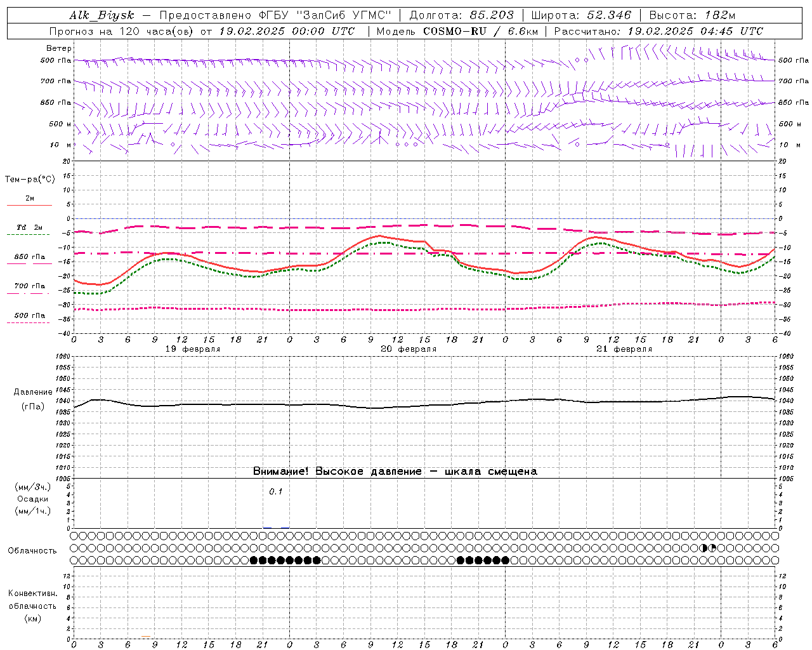Click the 'Давление' pressure panel label
Image resolution: width=812 pixels, height=650 pixels.
click(33, 392)
